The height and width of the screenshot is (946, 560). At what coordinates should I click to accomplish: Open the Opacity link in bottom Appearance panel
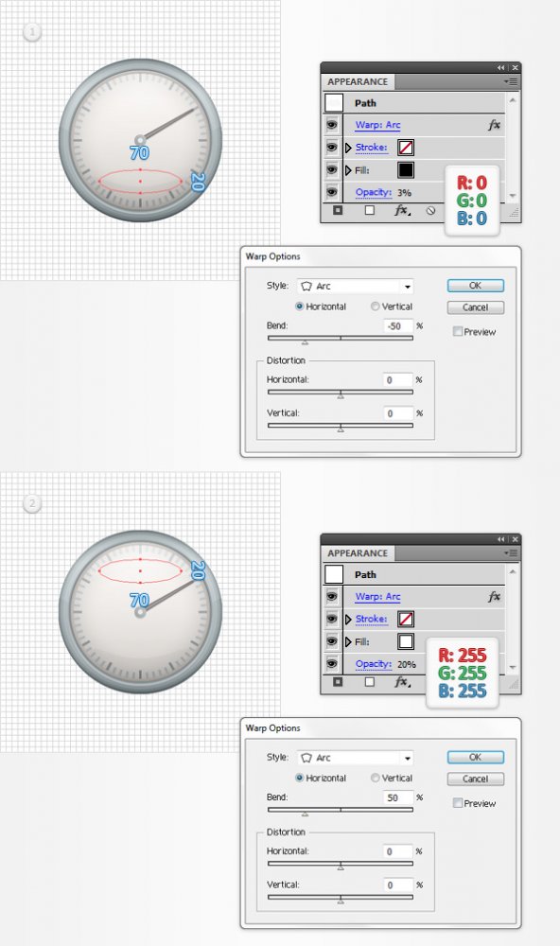coord(374,664)
